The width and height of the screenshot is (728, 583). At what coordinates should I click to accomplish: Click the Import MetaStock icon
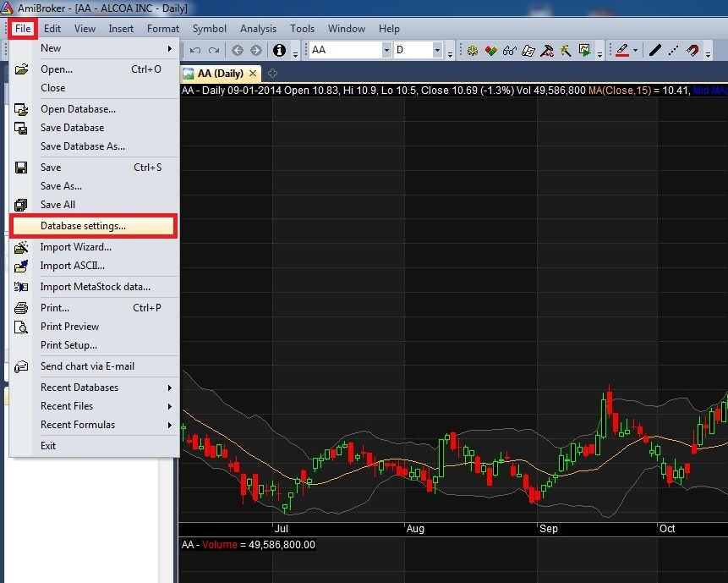pyautogui.click(x=21, y=287)
